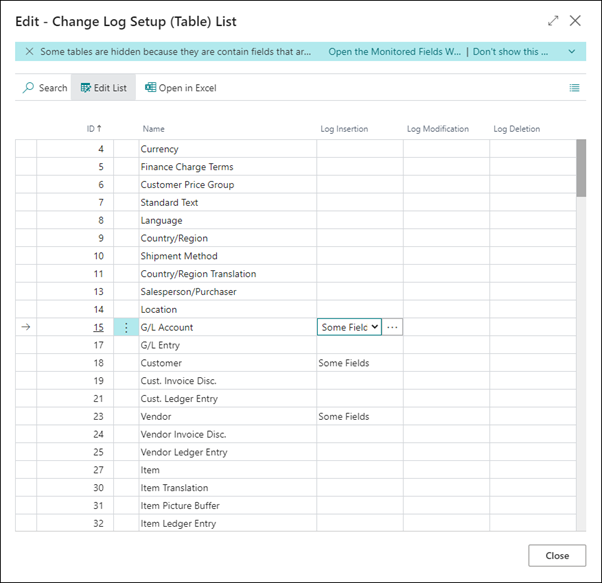The width and height of the screenshot is (602, 583).
Task: Click Some Fields in the Vendor row
Action: 344,417
